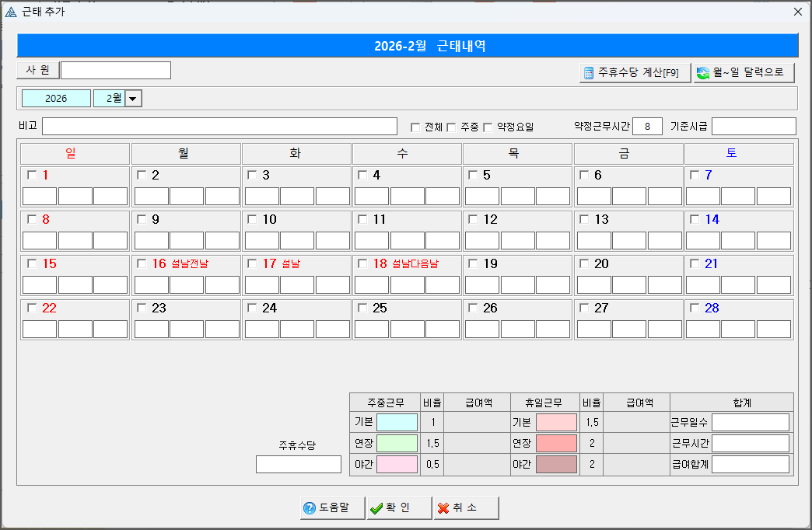
Task: Click 휴일근무 야간 dusty rose swatch
Action: [x=556, y=464]
